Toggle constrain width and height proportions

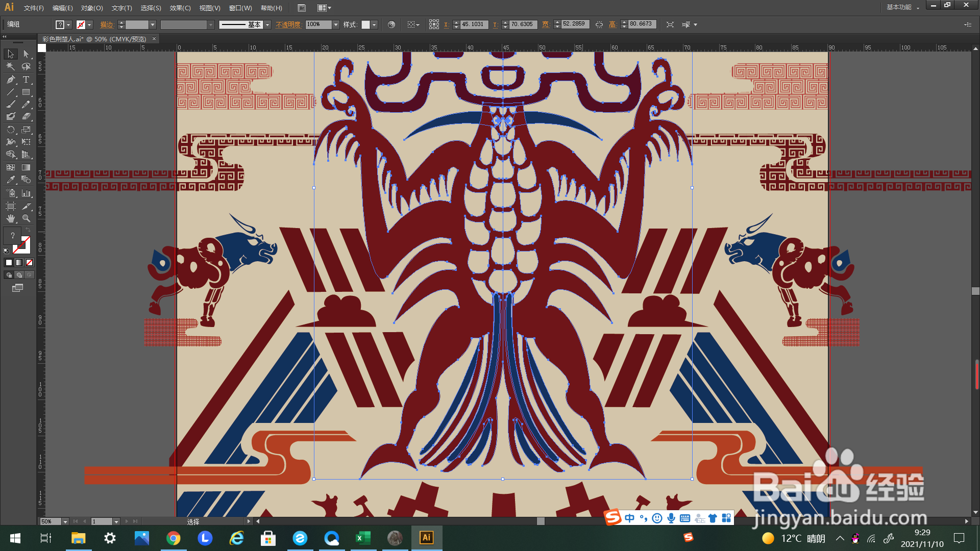coord(599,24)
